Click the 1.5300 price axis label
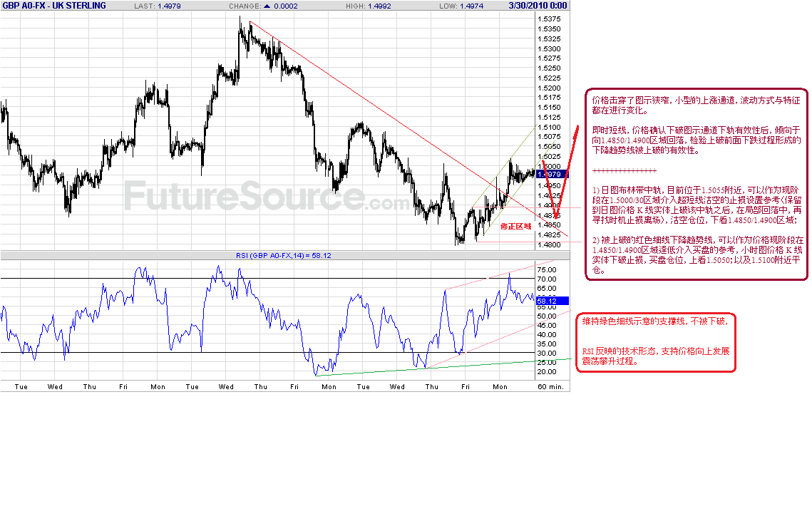Screen dimensions: 812x521 549,48
